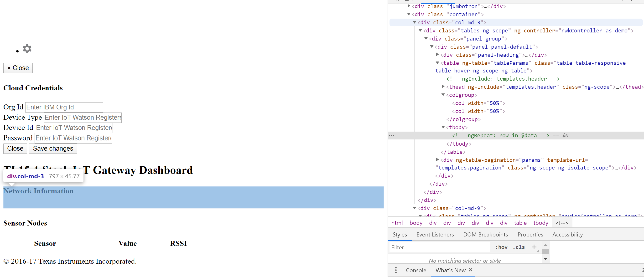Click Save changes button
The height and width of the screenshot is (277, 644).
pyautogui.click(x=53, y=148)
